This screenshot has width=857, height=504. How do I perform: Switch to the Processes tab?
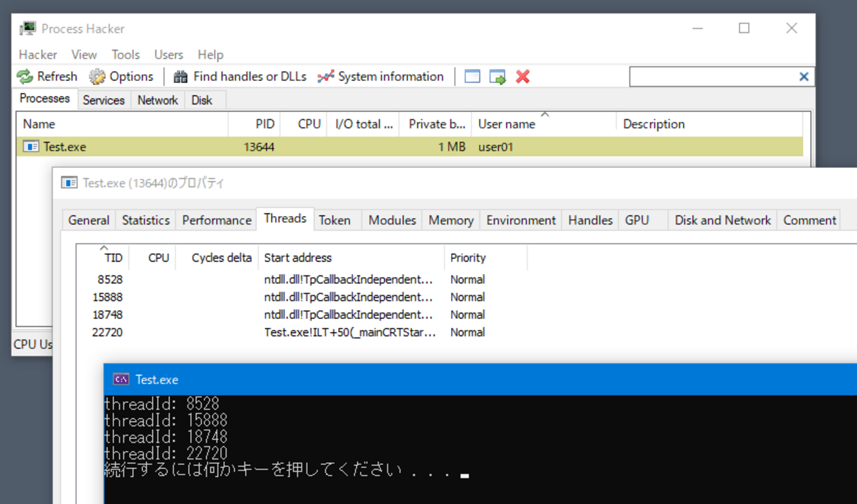(x=45, y=99)
